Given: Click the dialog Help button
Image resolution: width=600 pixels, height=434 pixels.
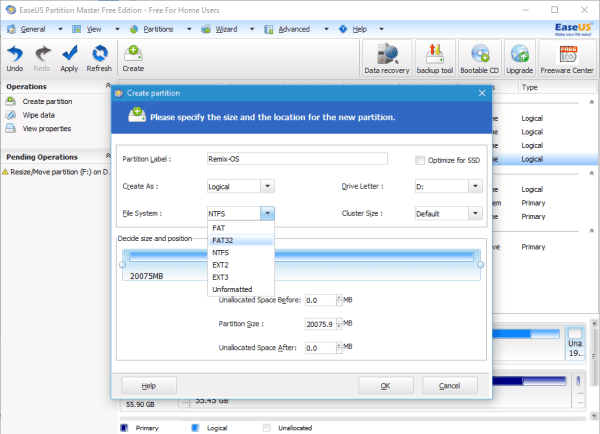Looking at the screenshot, I should (149, 385).
